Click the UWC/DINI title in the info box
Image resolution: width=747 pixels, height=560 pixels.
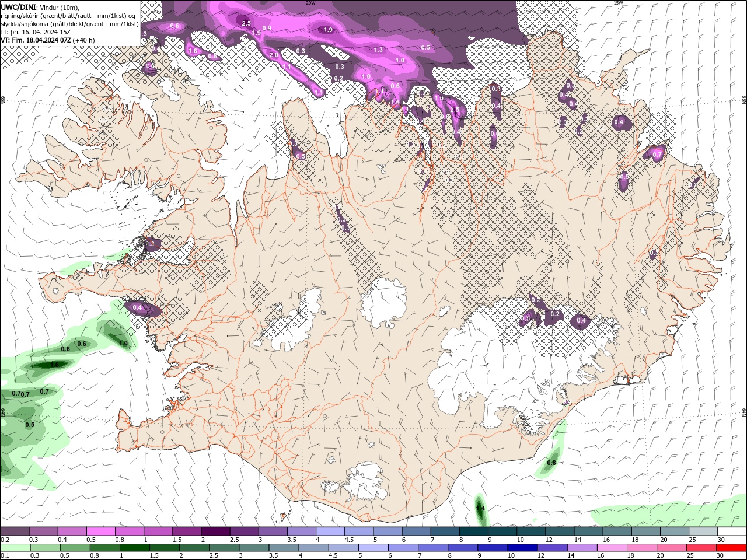click(18, 6)
